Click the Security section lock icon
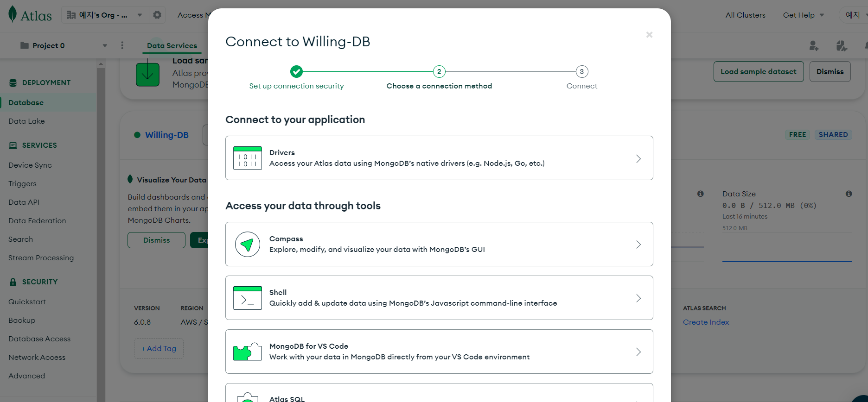The image size is (868, 402). point(13,282)
